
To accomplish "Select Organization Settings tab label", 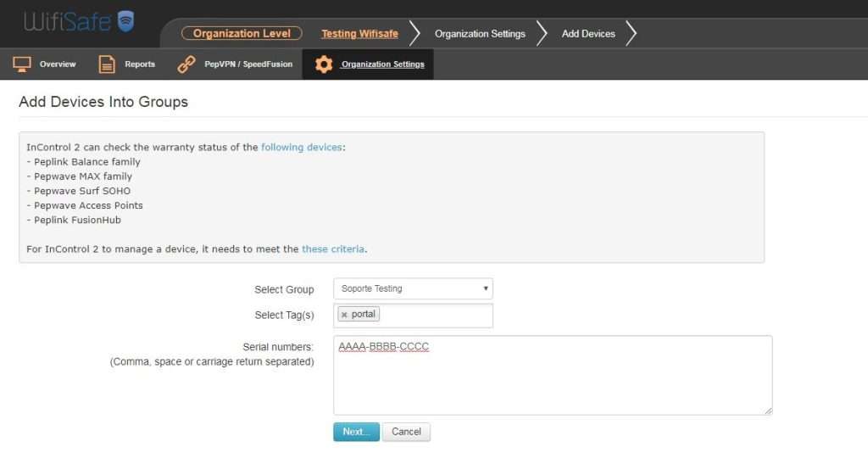I will 382,64.
